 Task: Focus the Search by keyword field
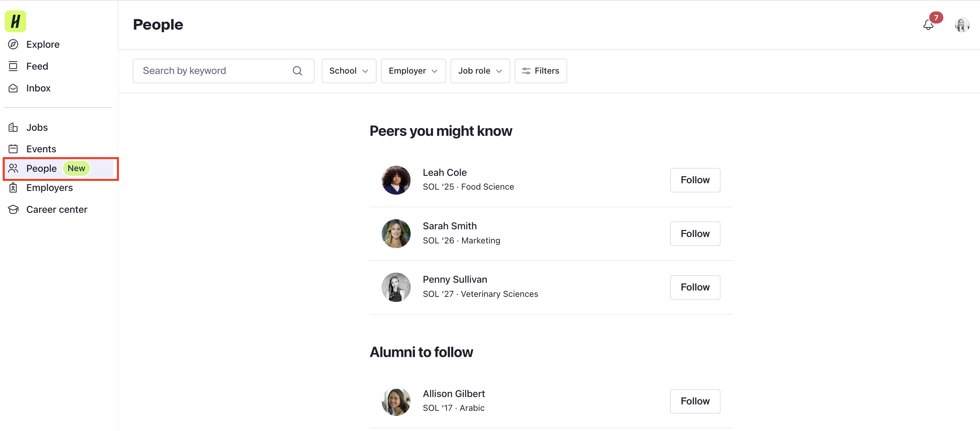coord(213,71)
